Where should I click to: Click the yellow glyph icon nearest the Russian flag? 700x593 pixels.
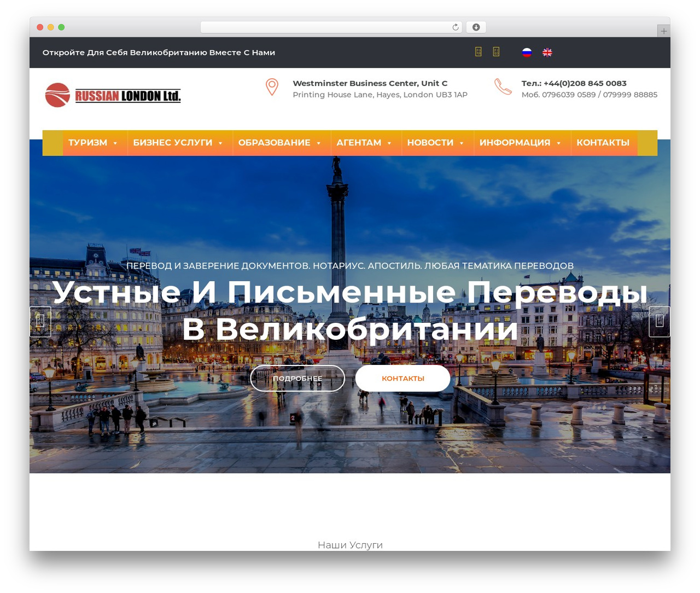pos(496,52)
